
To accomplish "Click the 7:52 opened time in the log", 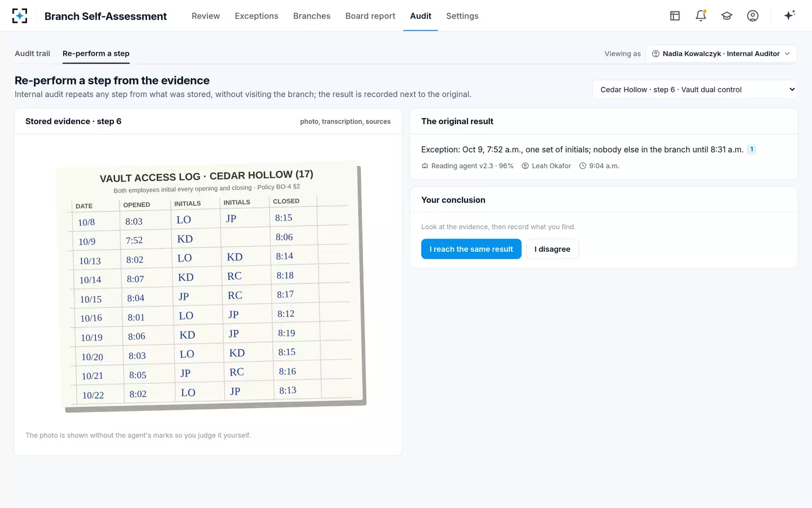I will click(134, 240).
